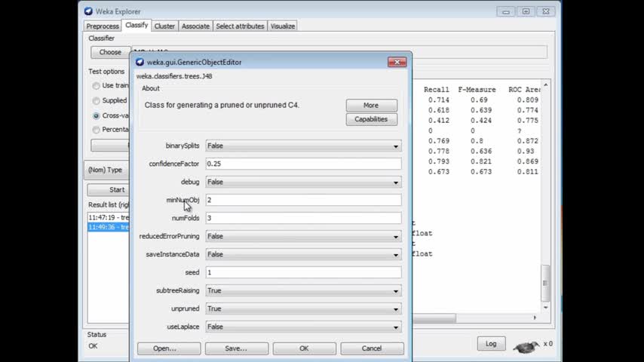Click the Cancel button in the editor dialog
Viewport: 644px width, 362px height.
pos(372,348)
